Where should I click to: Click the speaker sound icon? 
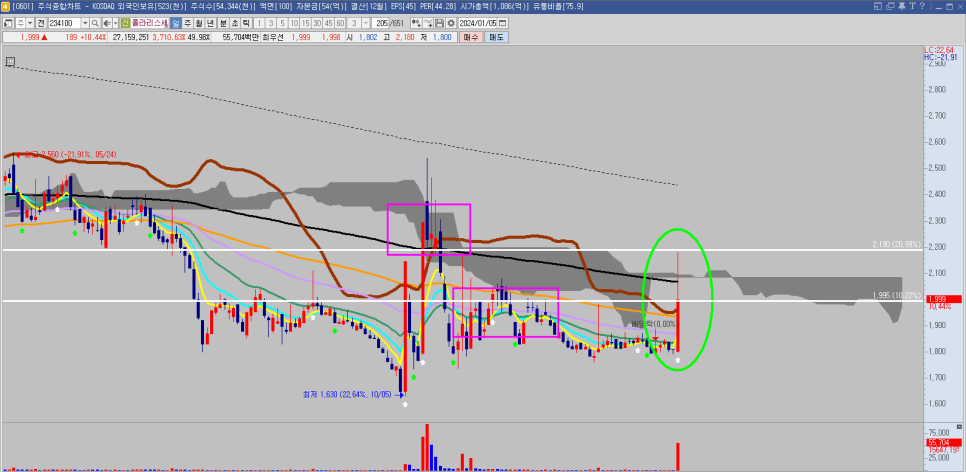(107, 23)
